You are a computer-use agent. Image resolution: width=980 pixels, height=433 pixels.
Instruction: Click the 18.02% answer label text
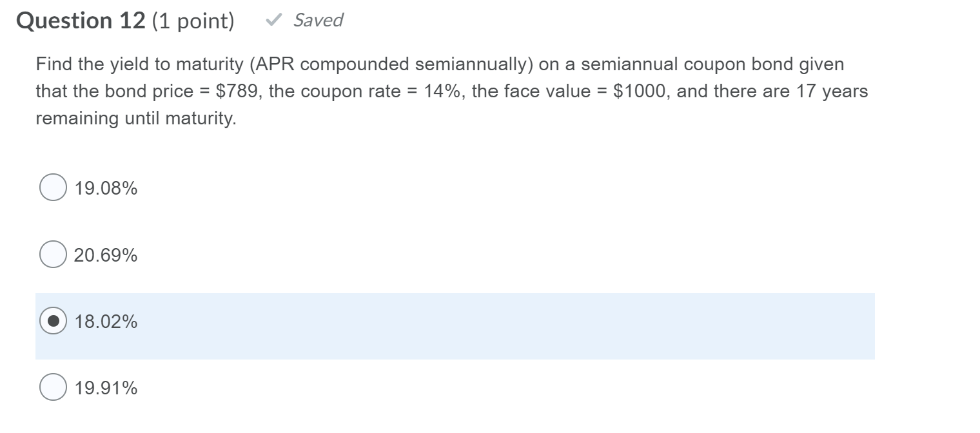pos(106,322)
